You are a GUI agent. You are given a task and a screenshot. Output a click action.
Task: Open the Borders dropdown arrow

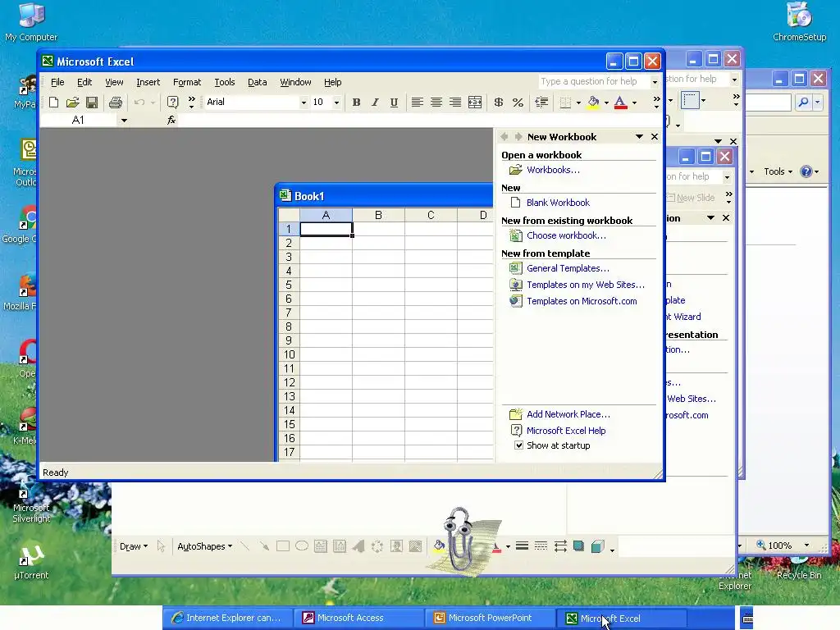(x=578, y=103)
